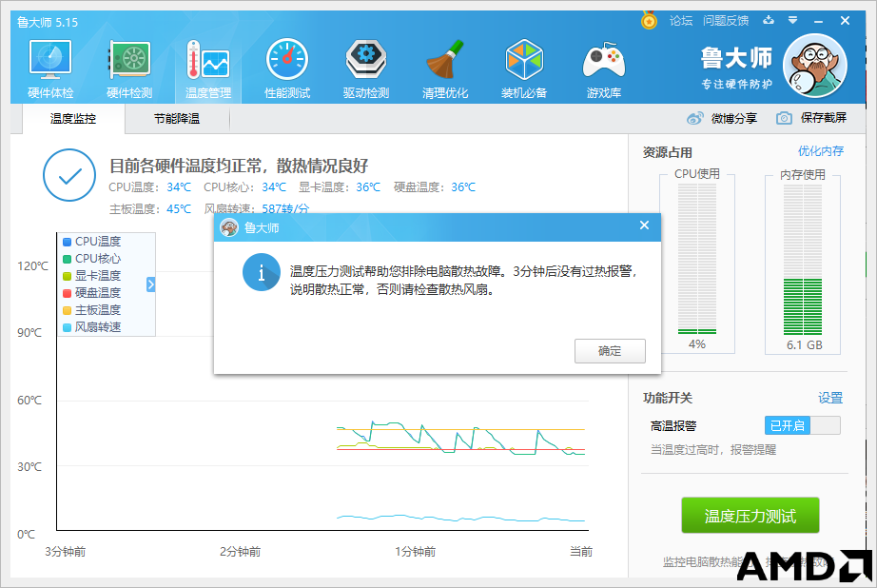Click the CPU使用 usage meter
Viewport: 877px width, 588px height.
point(697,261)
